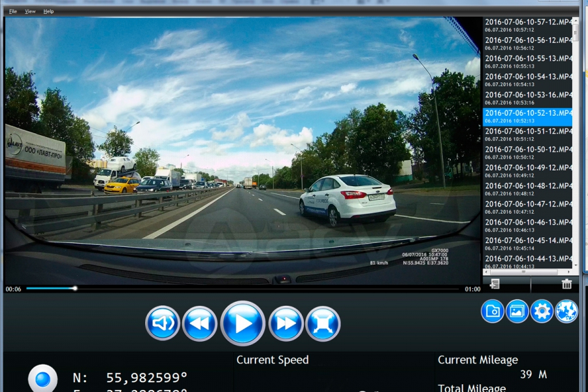Start playback with the Play button
588x392 pixels.
242,323
